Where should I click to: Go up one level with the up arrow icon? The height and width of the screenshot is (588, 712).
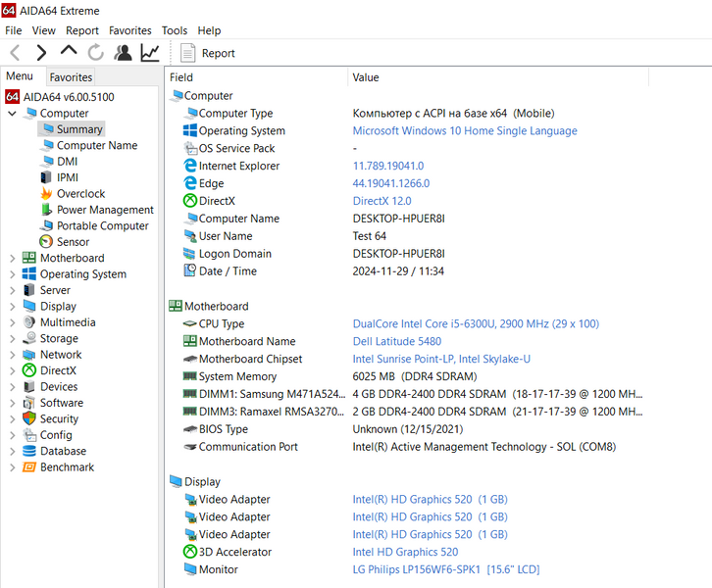coord(69,50)
